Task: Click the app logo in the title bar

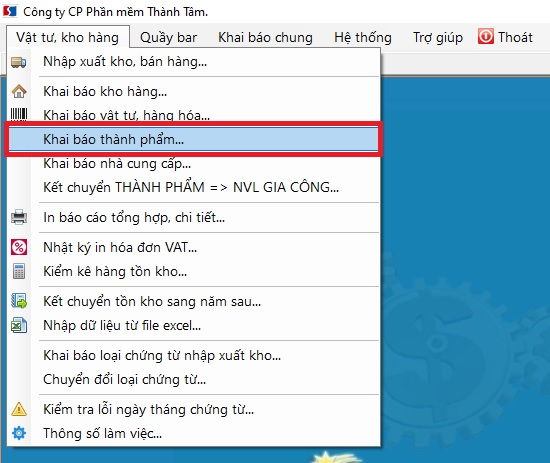Action: (x=10, y=11)
